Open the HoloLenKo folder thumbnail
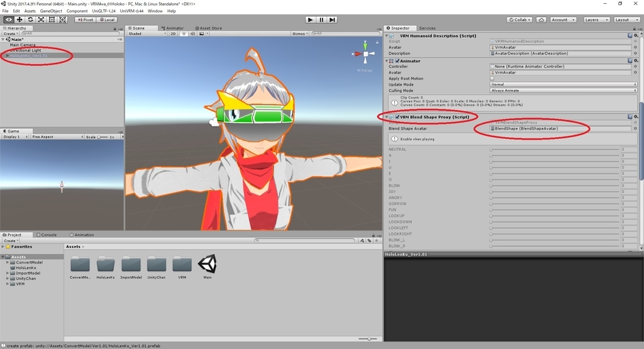The width and height of the screenshot is (644, 349). click(106, 265)
